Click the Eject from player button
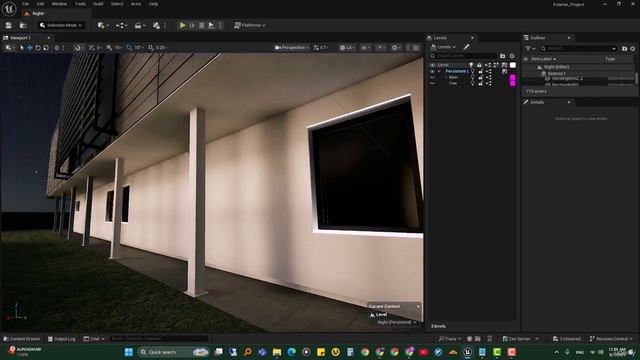This screenshot has height=360, width=640. (x=211, y=25)
